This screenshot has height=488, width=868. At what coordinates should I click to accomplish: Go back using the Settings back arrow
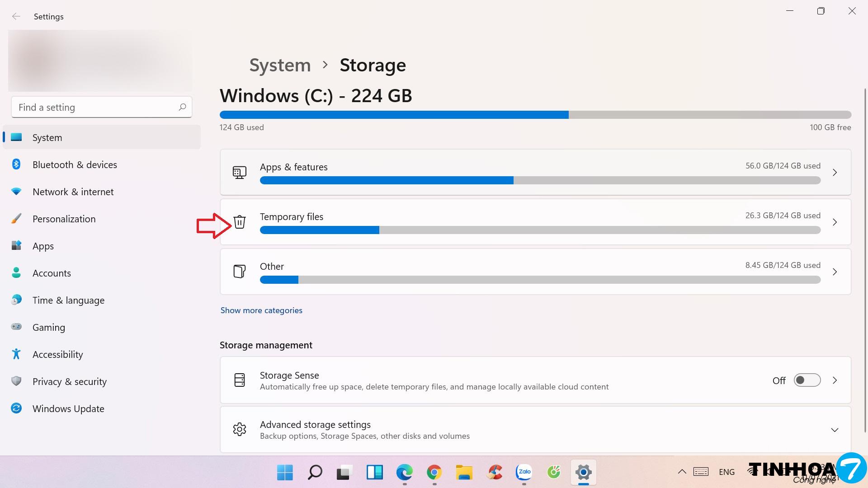coord(16,17)
